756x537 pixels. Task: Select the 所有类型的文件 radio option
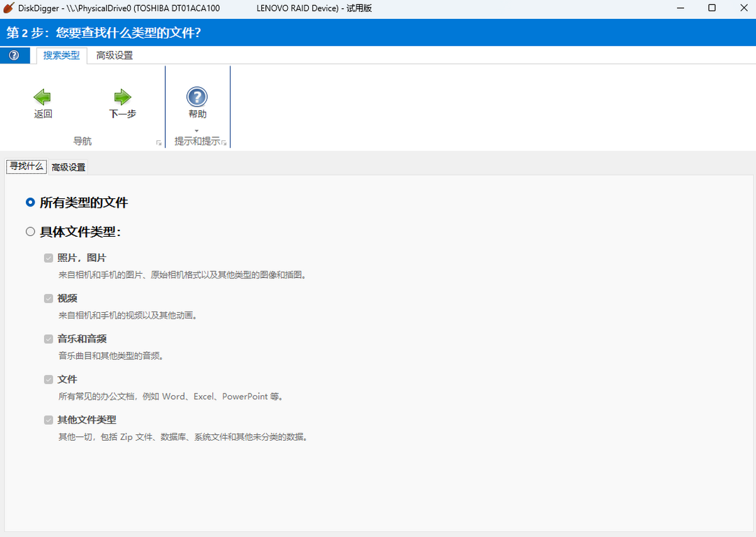click(30, 203)
